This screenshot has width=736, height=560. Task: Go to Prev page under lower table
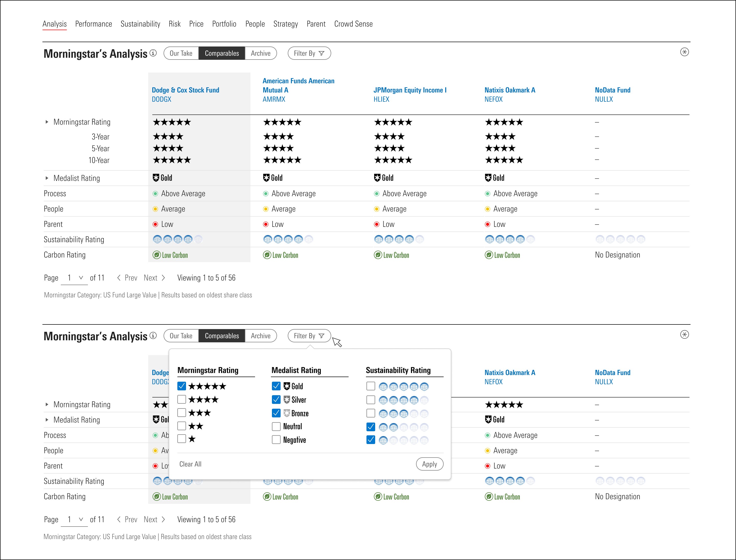[127, 520]
